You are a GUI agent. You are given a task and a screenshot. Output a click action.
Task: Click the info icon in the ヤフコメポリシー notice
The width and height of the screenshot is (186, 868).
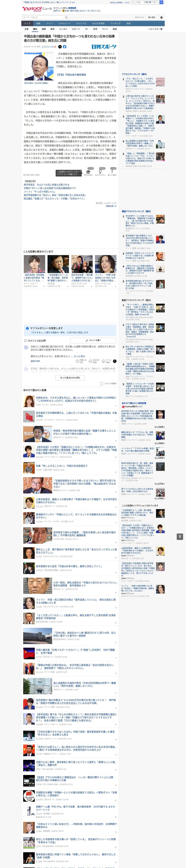tap(27, 328)
